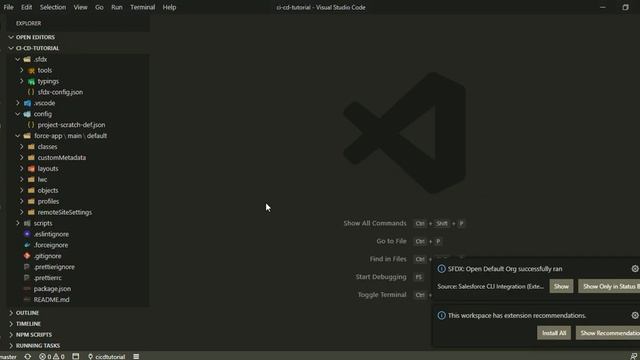Click the .vscode folder icon
The width and height of the screenshot is (640, 360).
pos(27,103)
